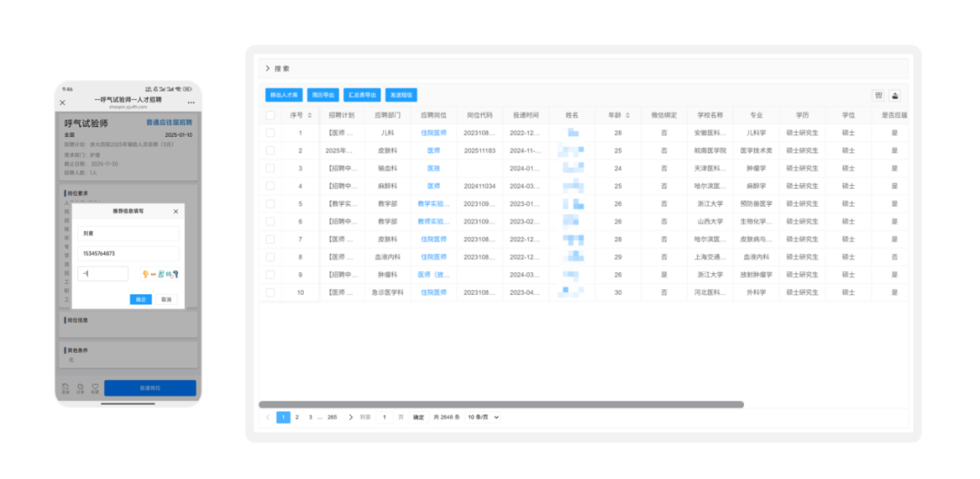
Task: Go to page 2 in pagination
Action: pos(297,417)
